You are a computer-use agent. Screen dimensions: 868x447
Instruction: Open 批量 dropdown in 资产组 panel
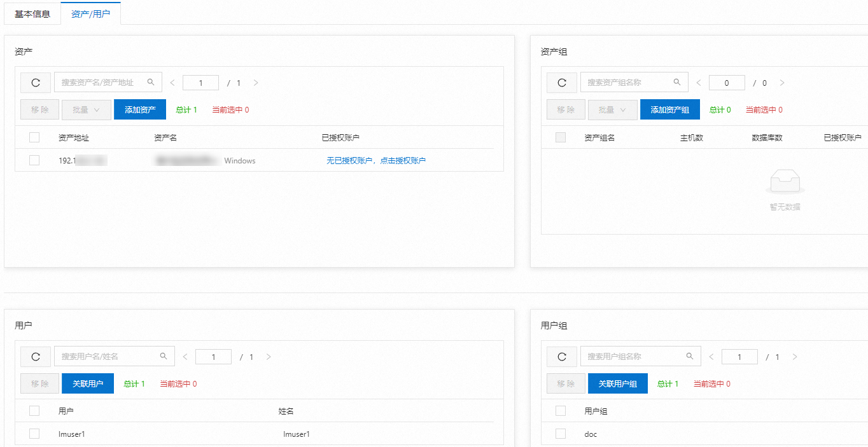613,109
